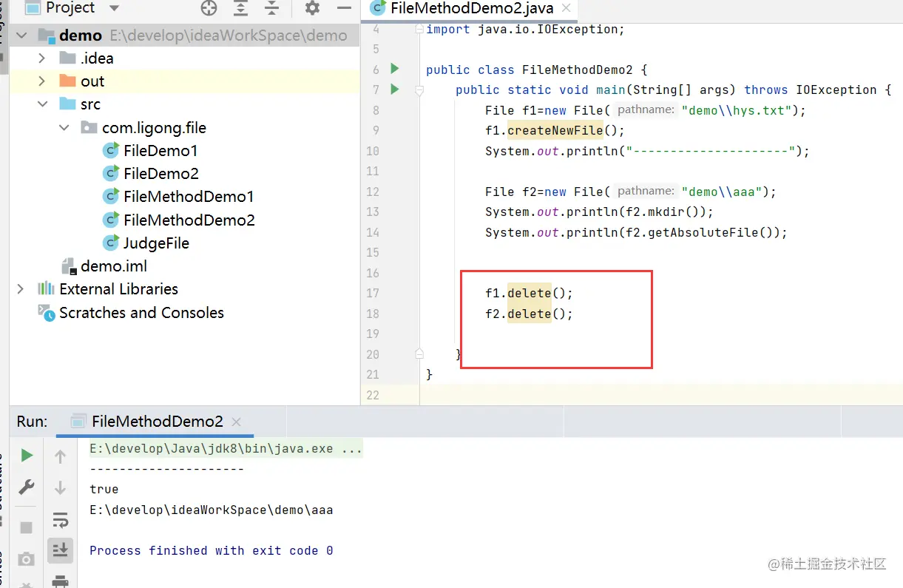Close the FileMethodDemo2.java editor tab
Image resolution: width=903 pixels, height=588 pixels.
(567, 8)
